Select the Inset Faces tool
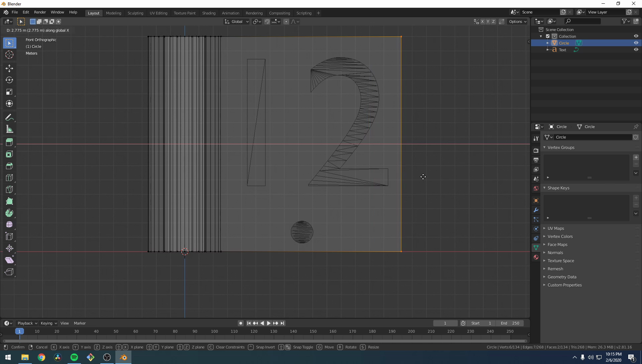This screenshot has width=642, height=364. [9, 154]
